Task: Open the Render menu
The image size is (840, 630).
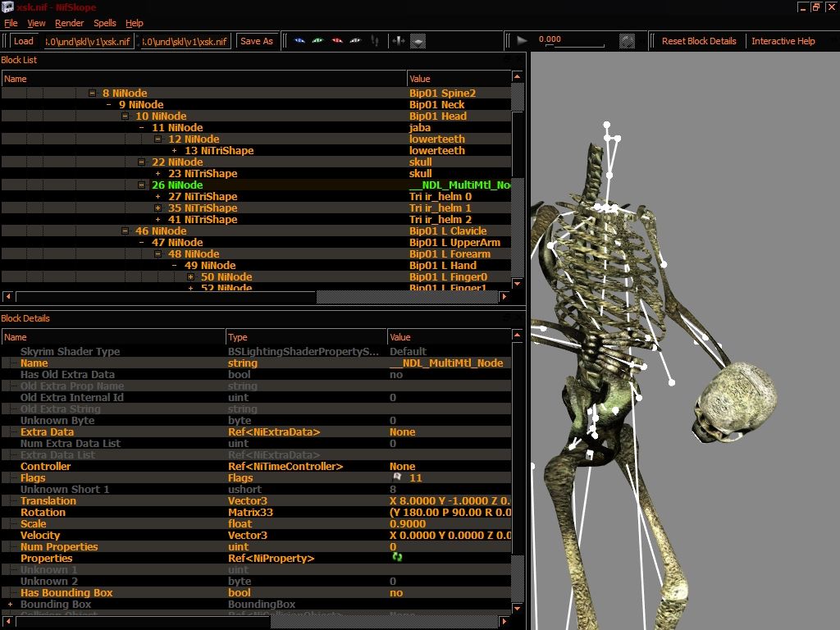Action: tap(69, 23)
